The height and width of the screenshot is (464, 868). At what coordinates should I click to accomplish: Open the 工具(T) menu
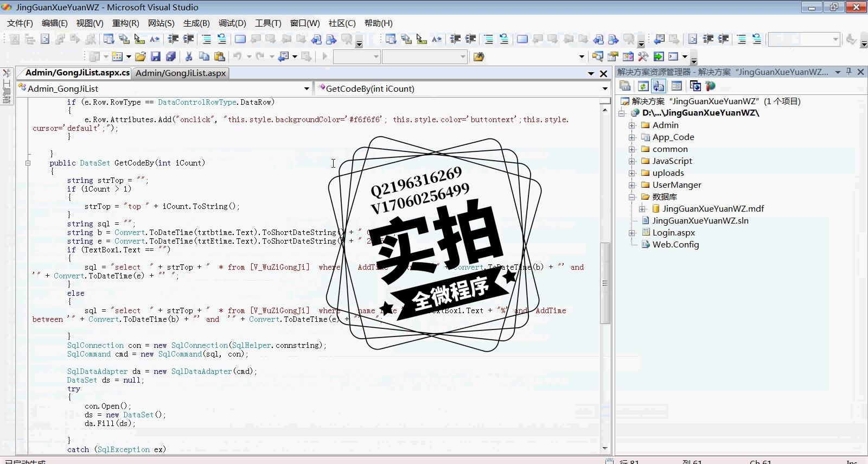click(268, 23)
